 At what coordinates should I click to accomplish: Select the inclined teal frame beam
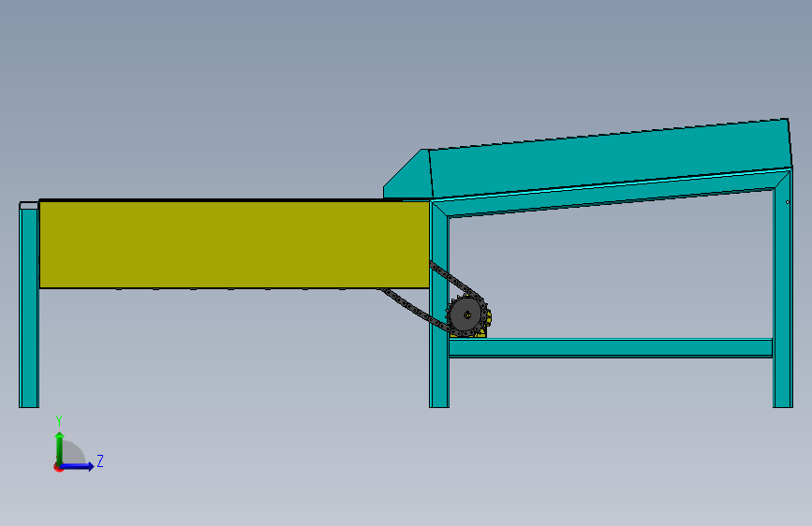pos(611,193)
